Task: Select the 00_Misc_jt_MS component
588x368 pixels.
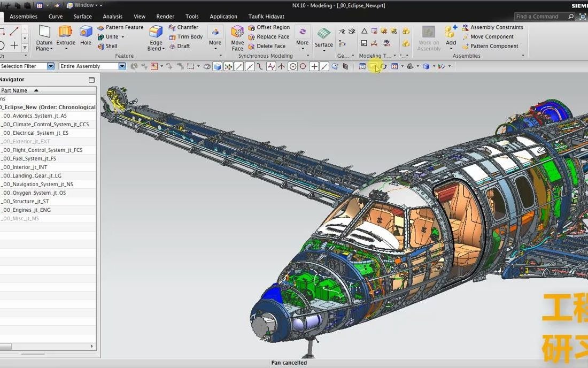Action: (x=20, y=219)
